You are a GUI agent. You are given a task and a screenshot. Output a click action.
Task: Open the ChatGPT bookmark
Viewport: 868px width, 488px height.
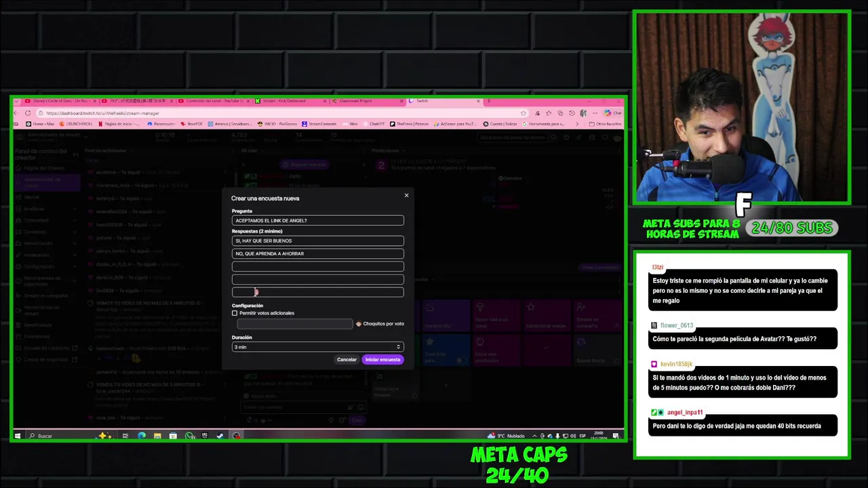(x=373, y=124)
